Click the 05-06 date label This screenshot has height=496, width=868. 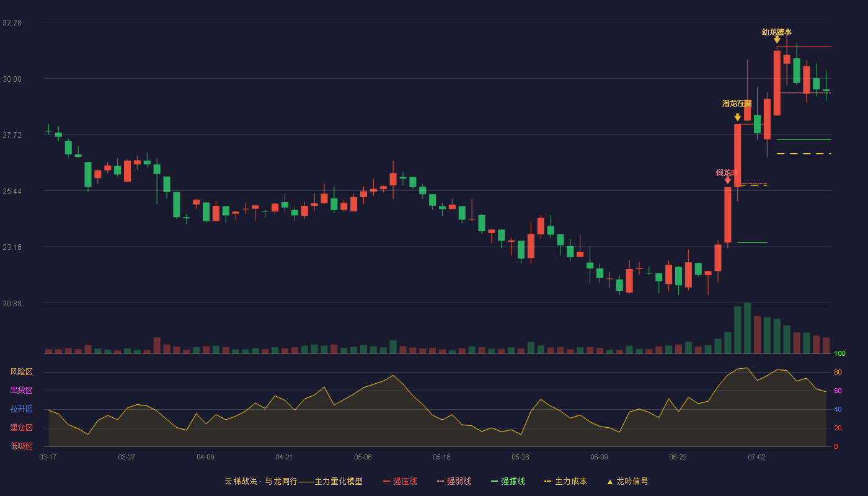click(x=363, y=457)
